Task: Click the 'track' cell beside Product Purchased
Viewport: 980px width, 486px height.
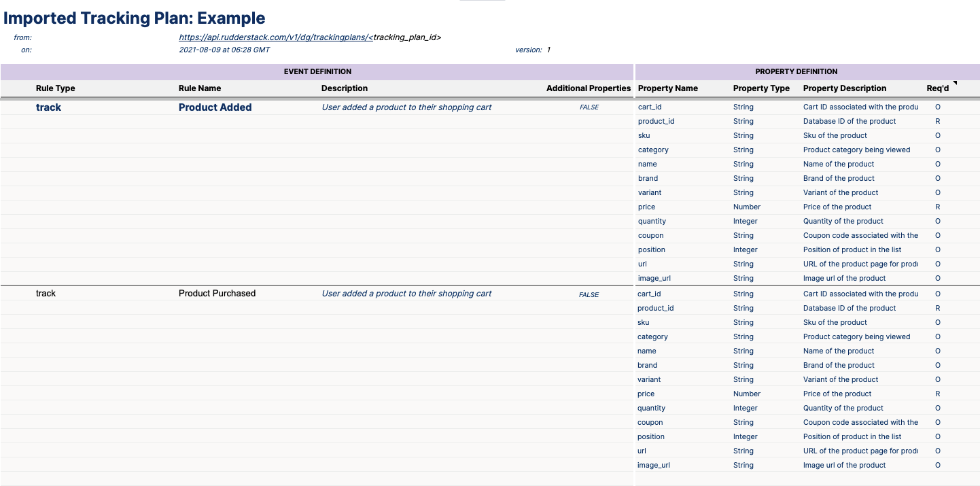Action: (46, 294)
